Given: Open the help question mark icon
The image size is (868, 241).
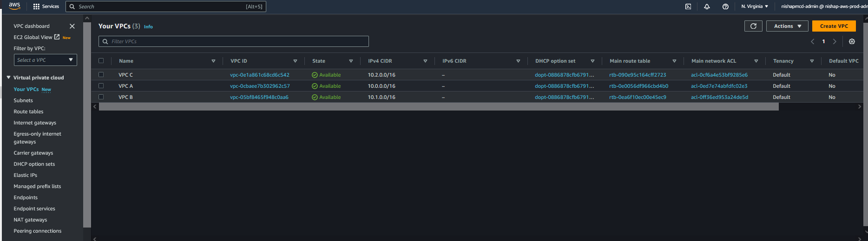Looking at the screenshot, I should [725, 7].
